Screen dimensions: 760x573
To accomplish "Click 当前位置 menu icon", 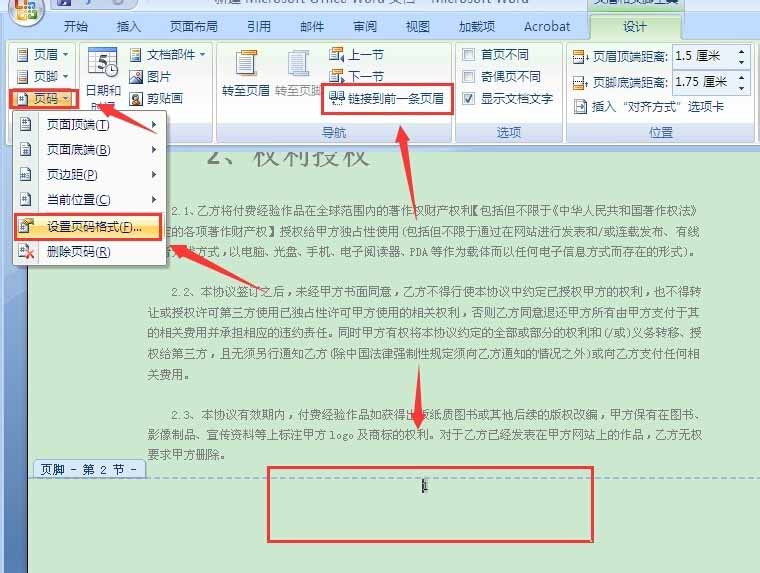I will pyautogui.click(x=25, y=199).
